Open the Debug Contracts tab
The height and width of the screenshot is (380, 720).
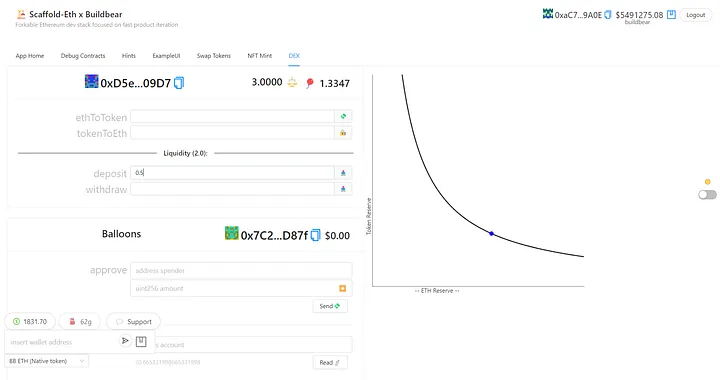pos(83,56)
